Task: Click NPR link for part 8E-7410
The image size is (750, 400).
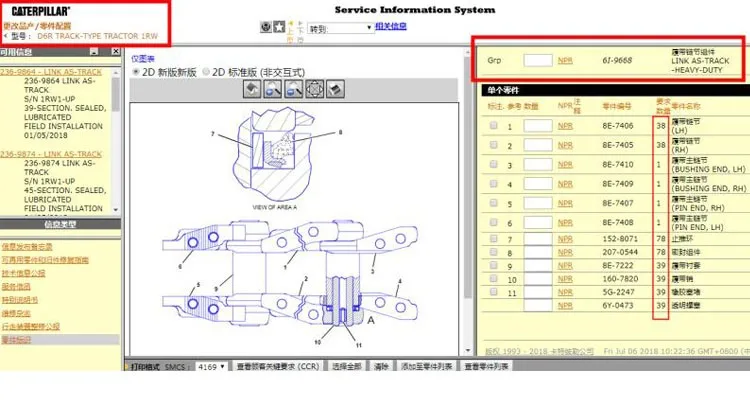Action: pos(565,165)
